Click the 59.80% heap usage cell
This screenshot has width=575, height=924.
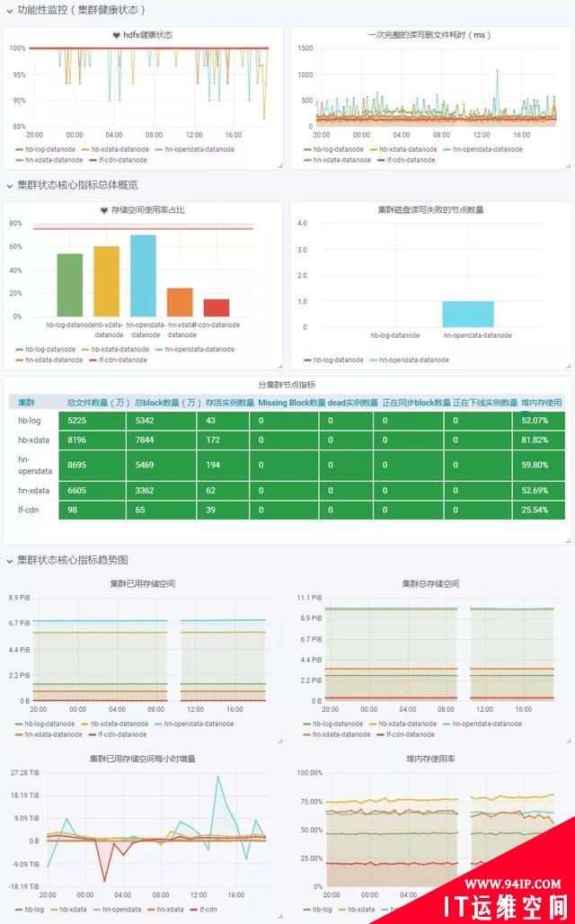[x=538, y=465]
